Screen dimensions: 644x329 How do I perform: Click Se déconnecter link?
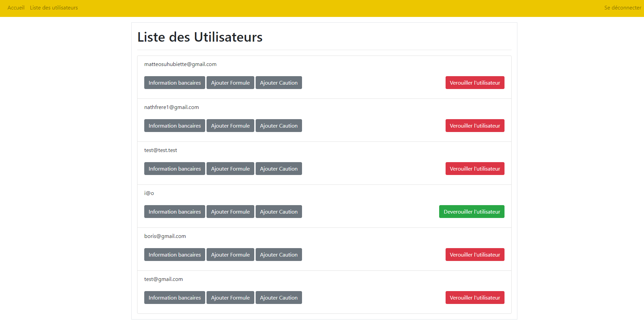[623, 7]
